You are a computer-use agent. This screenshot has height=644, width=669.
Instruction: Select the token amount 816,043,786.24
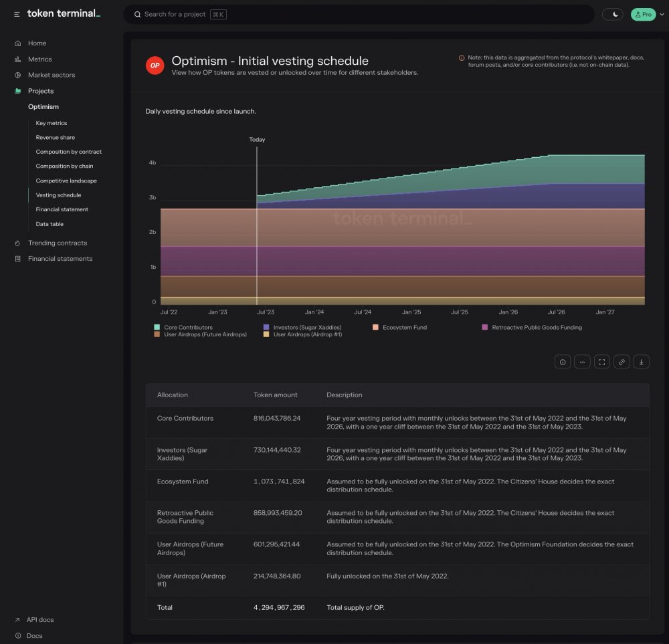[277, 419]
